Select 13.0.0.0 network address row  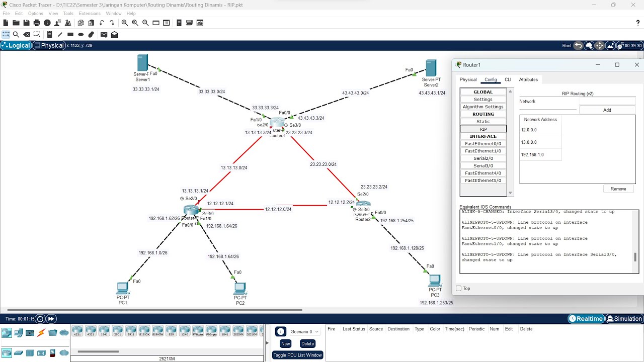pos(540,142)
